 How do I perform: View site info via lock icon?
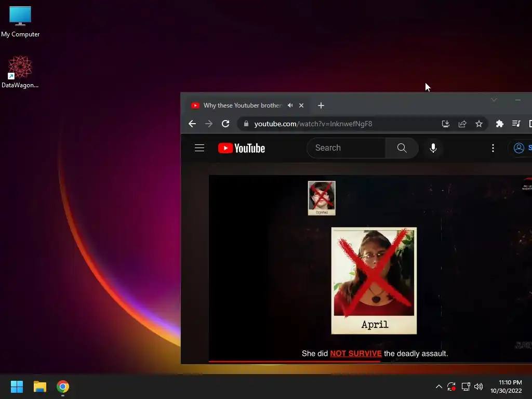coord(246,124)
